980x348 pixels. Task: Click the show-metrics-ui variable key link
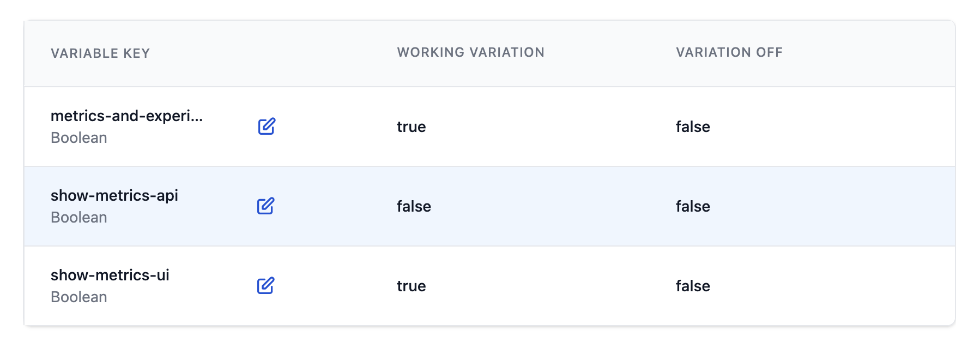pos(110,275)
